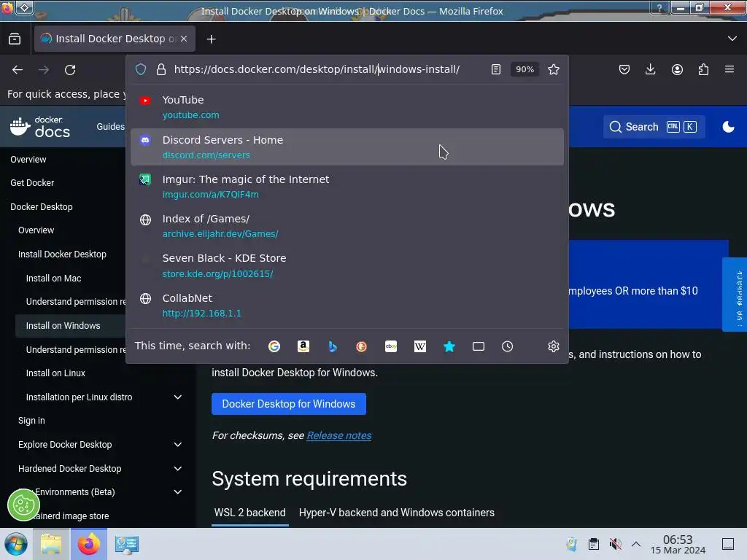The width and height of the screenshot is (747, 560).
Task: Open the Firefox account menu
Action: point(677,69)
